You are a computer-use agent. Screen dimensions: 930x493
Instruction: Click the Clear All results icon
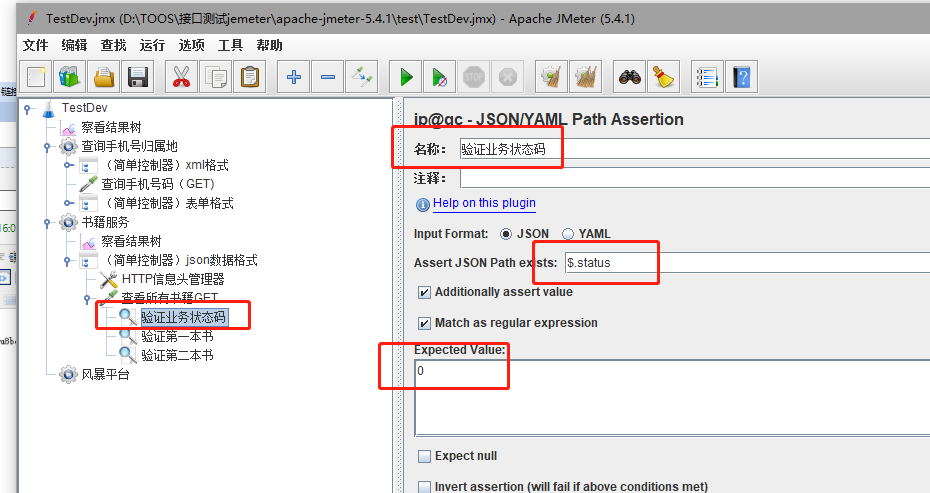[x=585, y=77]
